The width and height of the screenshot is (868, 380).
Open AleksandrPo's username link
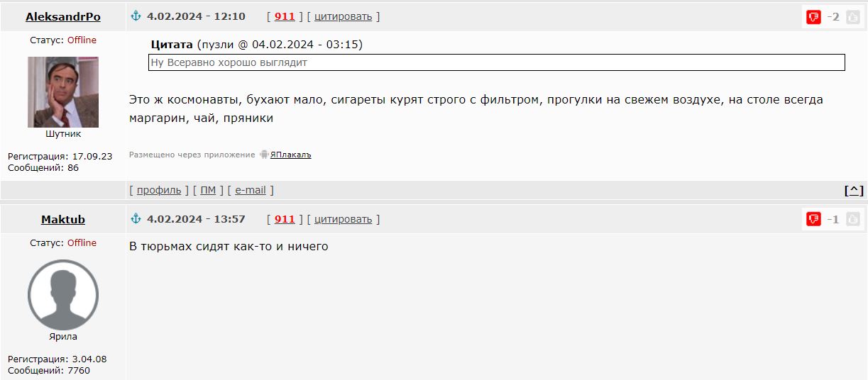(63, 17)
